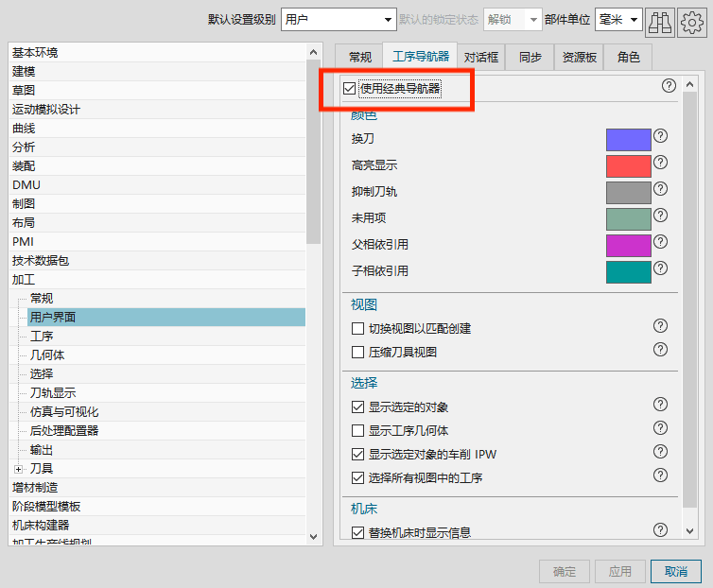Pick the 未用项 green color swatch

click(x=629, y=218)
